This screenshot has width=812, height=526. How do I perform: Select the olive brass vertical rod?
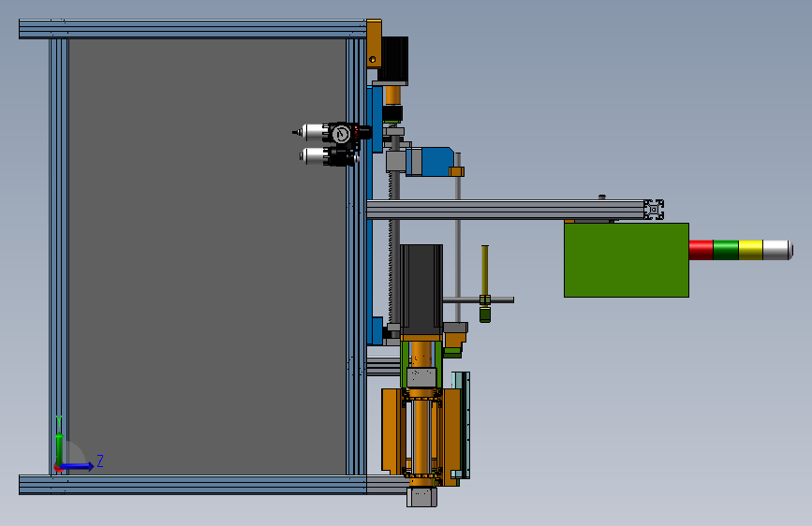(x=485, y=270)
